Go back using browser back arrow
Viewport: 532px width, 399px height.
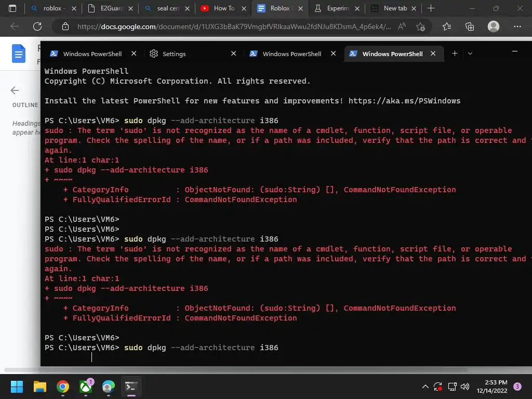pyautogui.click(x=14, y=26)
